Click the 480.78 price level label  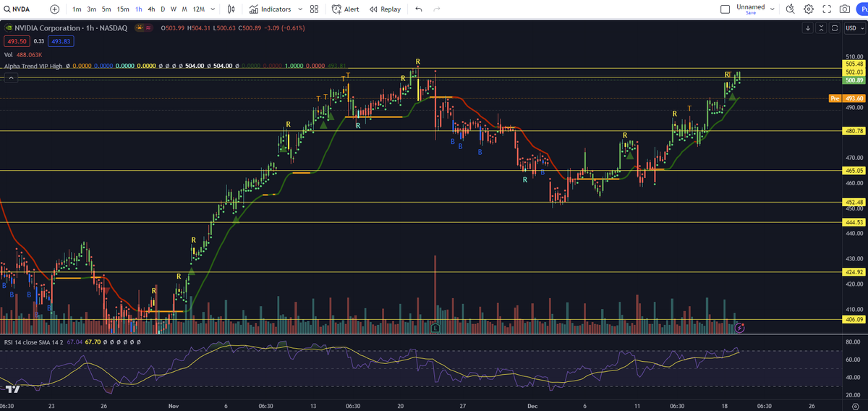click(x=854, y=131)
